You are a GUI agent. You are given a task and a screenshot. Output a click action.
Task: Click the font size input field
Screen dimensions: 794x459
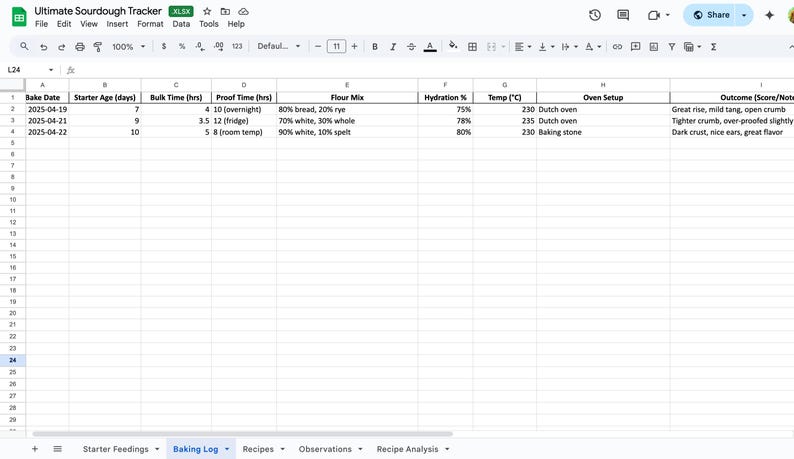[x=336, y=47]
